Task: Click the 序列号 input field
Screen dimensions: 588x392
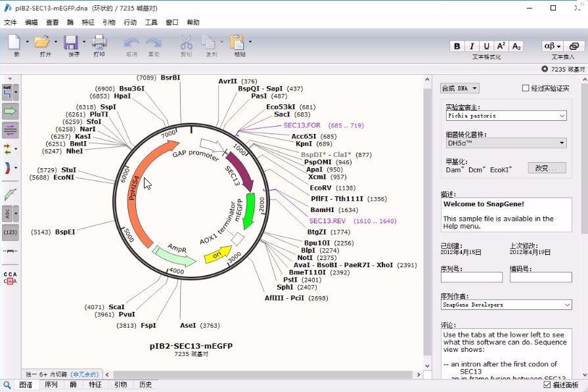Action: coord(471,278)
